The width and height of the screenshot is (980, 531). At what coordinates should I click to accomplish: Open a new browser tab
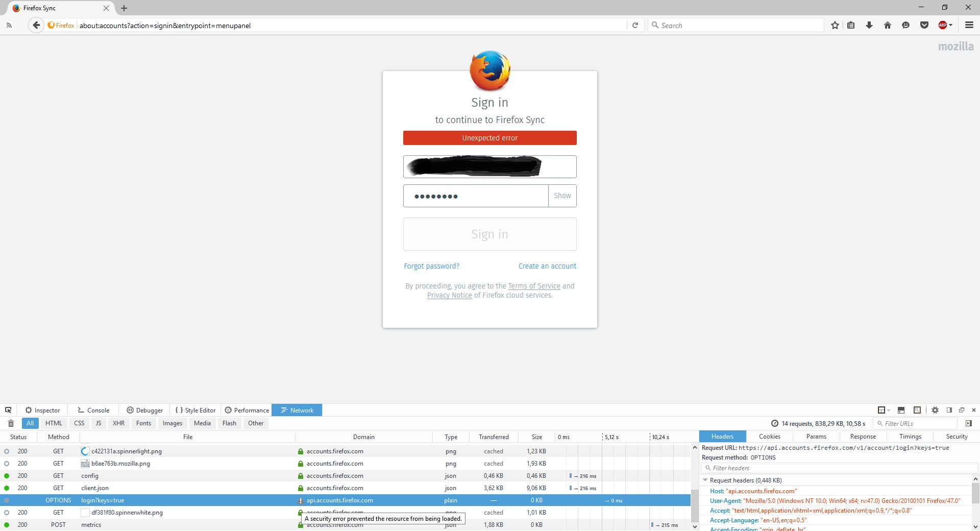pos(124,8)
